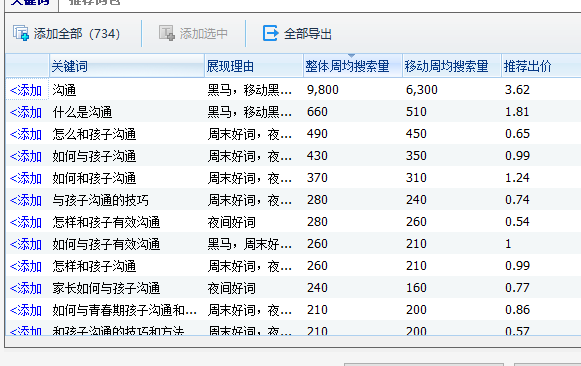581x366 pixels.
Task: Add keyword 怎样和孩子沟通 via <添加
Action: [x=26, y=266]
